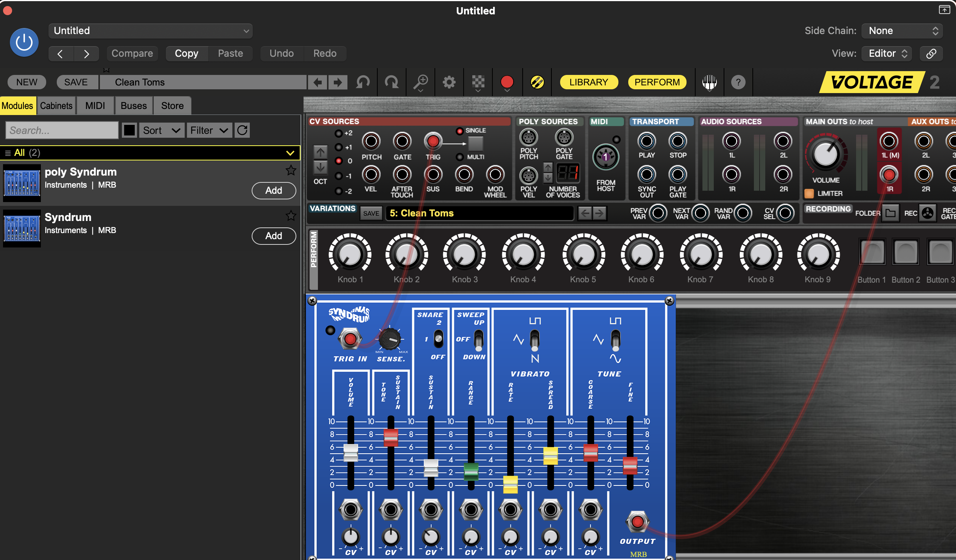Set octave to -1
This screenshot has width=956, height=560.
coord(339,176)
